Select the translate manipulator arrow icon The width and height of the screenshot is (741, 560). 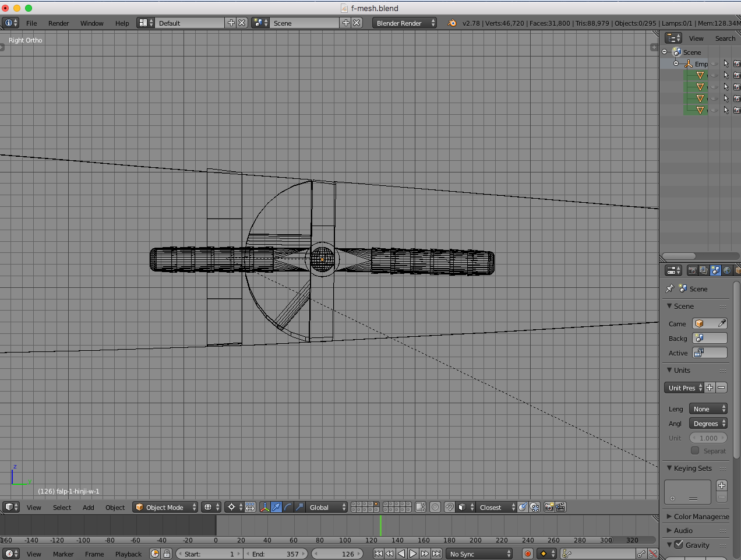(276, 507)
